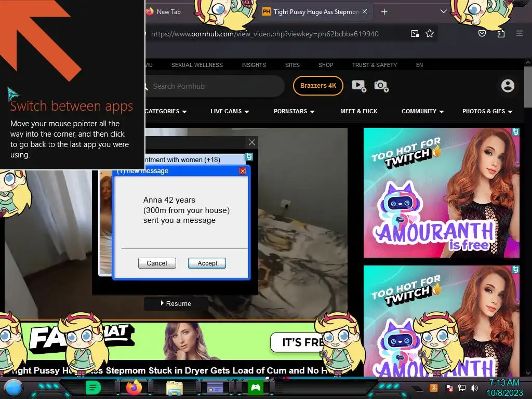Open the Pocket save icon in toolbar
Image resolution: width=532 pixels, height=399 pixels.
(x=482, y=33)
